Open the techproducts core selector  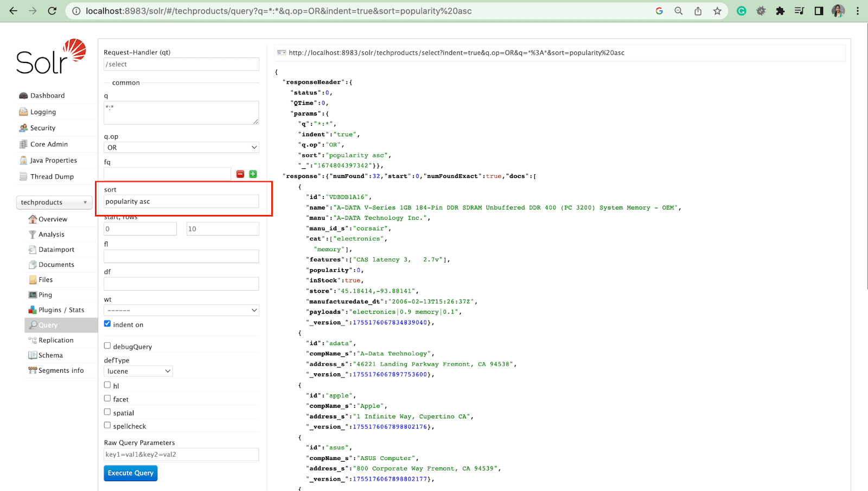pos(54,202)
